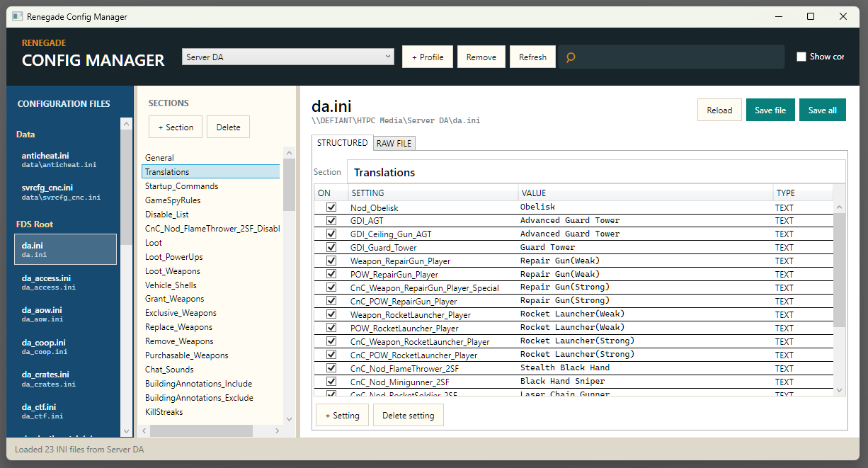Sort by the VALUE column header
The width and height of the screenshot is (868, 468).
click(646, 193)
